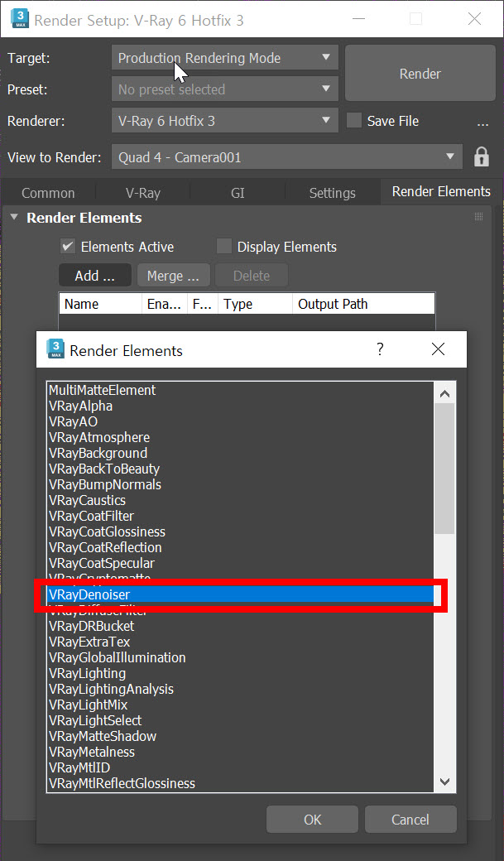Switch to the Settings tab
The image size is (504, 861).
click(332, 193)
